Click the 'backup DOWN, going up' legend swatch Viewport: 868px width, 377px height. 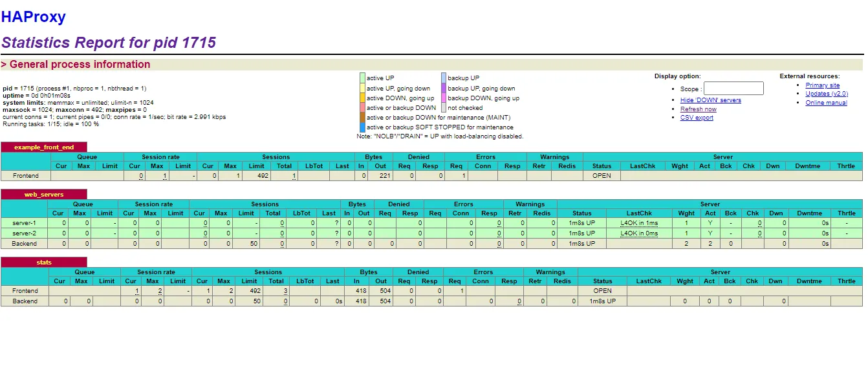coord(444,98)
